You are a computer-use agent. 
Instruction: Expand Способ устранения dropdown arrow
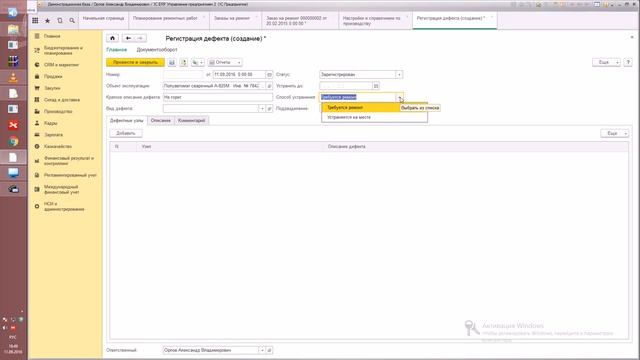399,97
